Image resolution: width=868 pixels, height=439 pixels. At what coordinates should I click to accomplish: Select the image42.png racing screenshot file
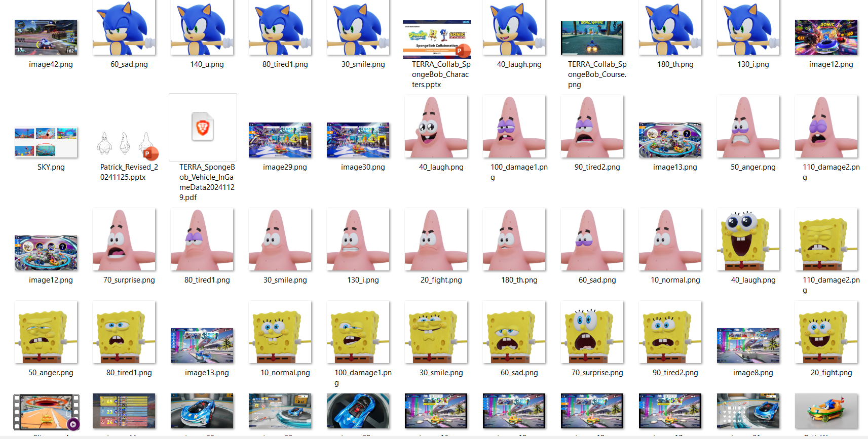tap(46, 37)
